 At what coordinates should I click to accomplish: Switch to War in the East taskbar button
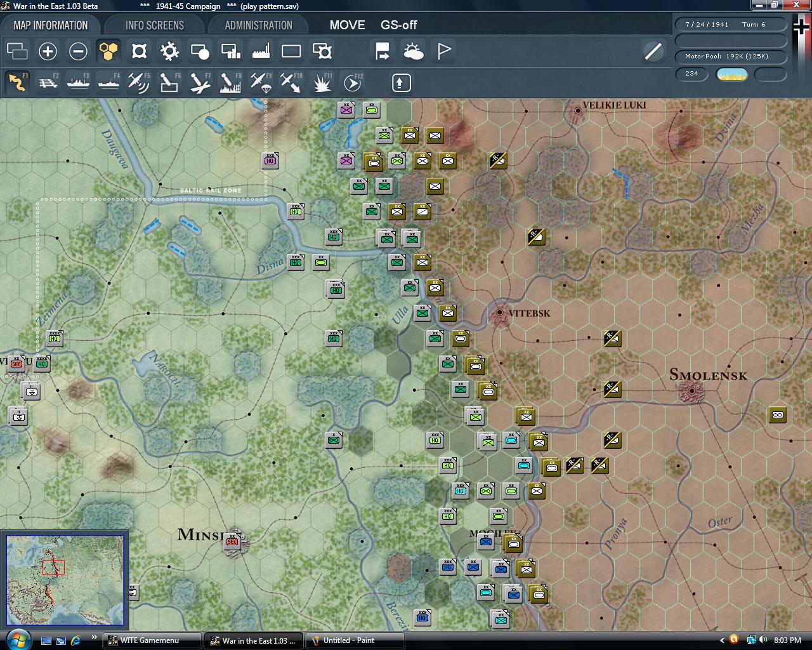coord(254,640)
